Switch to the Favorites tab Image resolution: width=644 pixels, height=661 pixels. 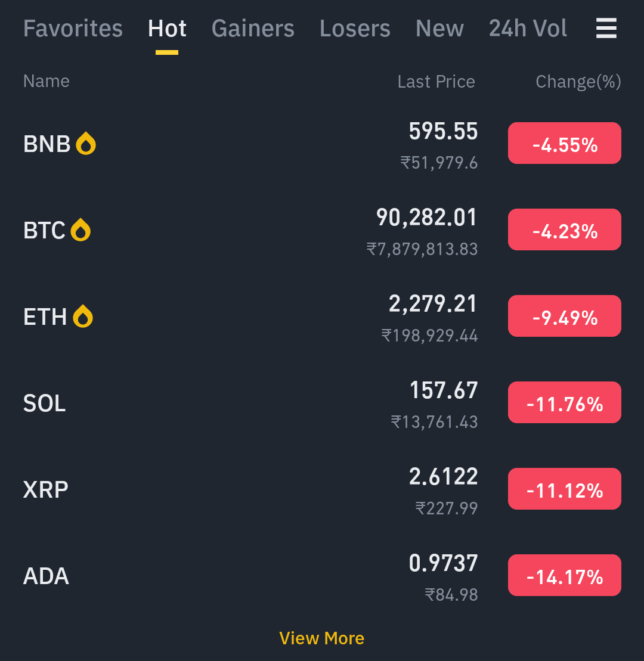[73, 28]
